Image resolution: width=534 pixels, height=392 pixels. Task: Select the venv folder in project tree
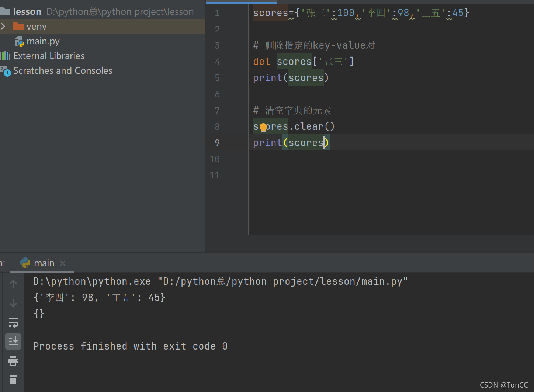[x=37, y=27]
